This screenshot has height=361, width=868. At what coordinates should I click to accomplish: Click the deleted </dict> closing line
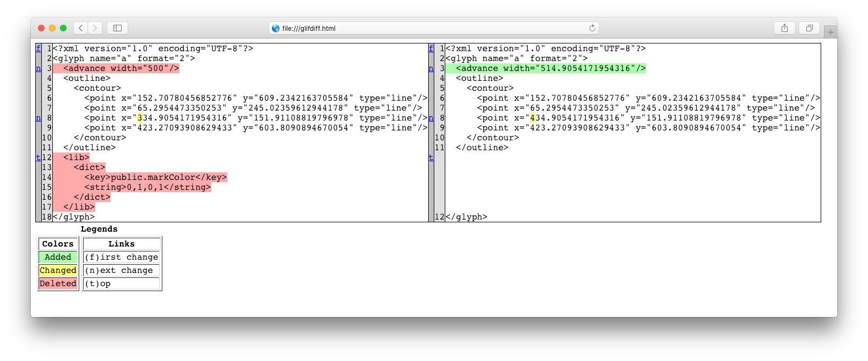82,197
